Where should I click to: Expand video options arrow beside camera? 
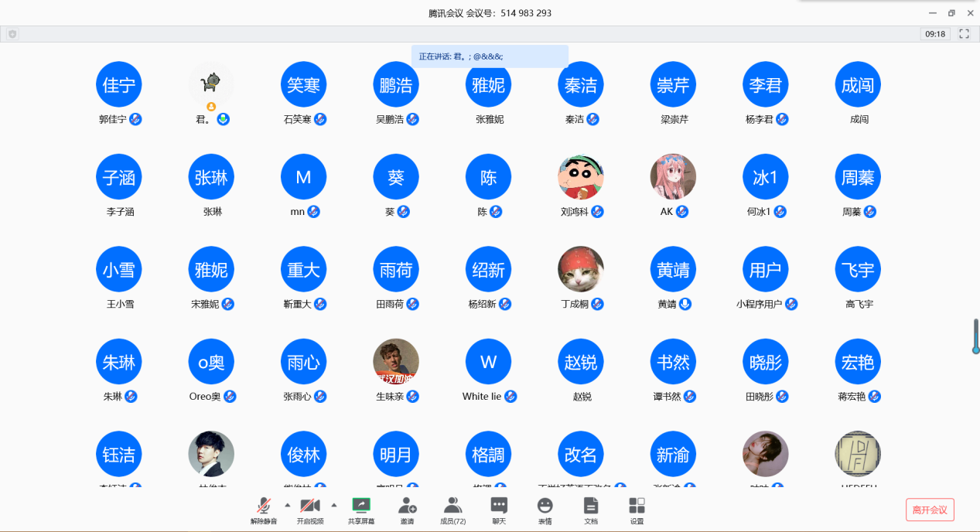coord(334,505)
